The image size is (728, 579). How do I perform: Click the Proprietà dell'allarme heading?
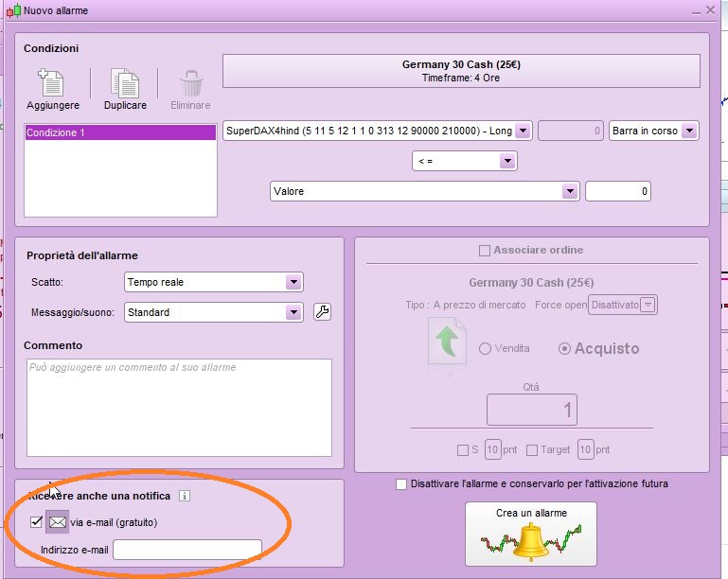(x=82, y=255)
